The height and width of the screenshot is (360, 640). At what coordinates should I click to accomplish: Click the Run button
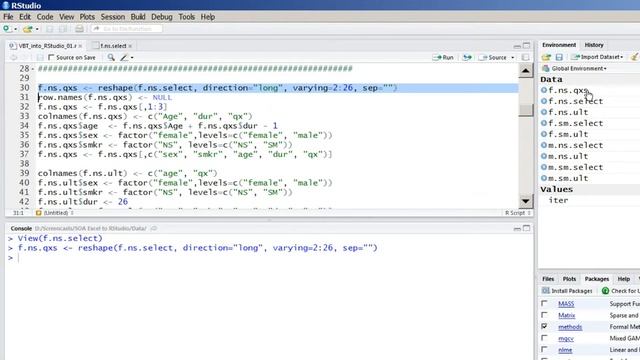click(x=444, y=58)
